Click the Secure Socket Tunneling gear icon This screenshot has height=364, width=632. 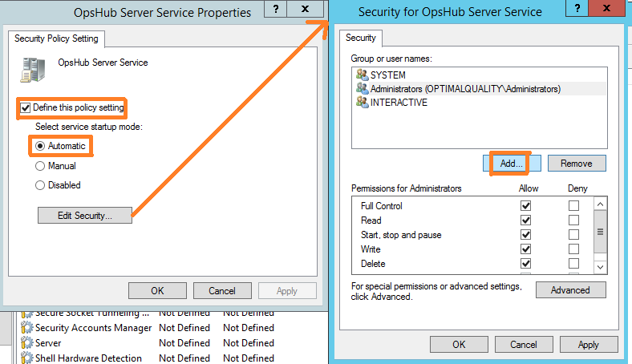click(27, 313)
